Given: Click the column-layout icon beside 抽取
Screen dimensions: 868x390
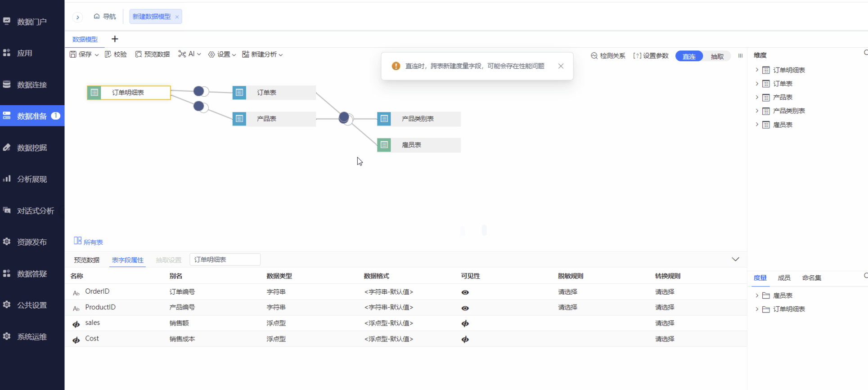Looking at the screenshot, I should pyautogui.click(x=740, y=56).
